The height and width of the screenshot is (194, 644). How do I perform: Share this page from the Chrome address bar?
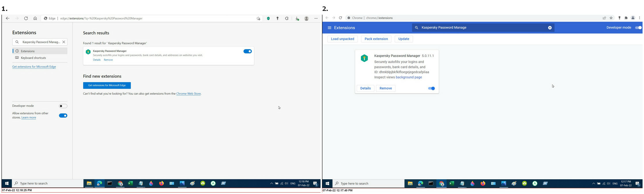coord(604,18)
